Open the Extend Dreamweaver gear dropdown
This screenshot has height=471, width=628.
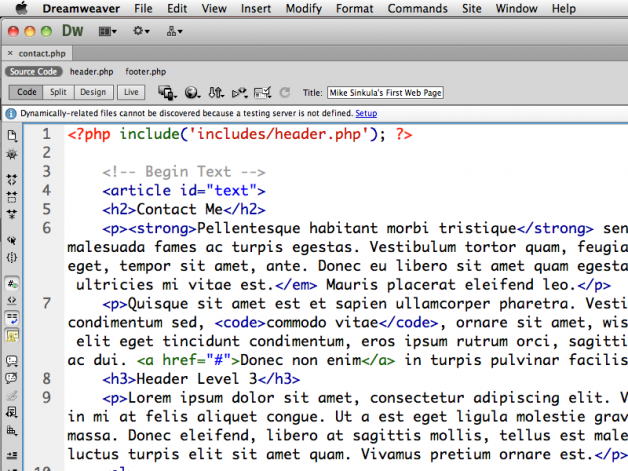click(141, 31)
